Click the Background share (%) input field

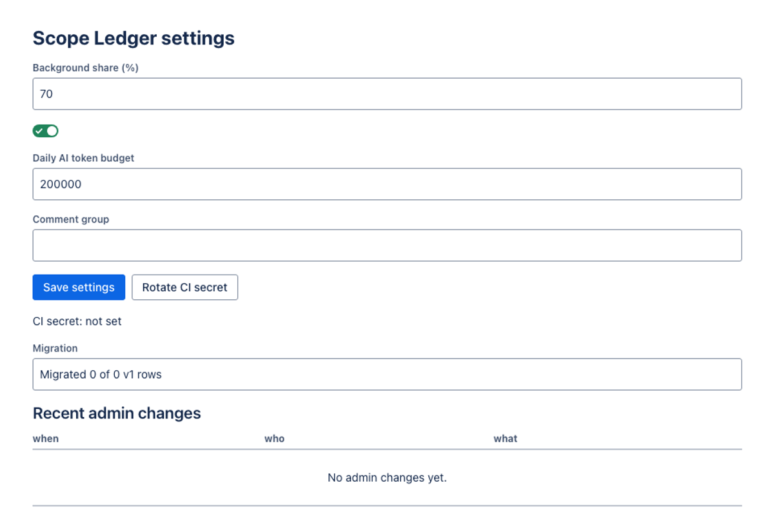tap(387, 94)
